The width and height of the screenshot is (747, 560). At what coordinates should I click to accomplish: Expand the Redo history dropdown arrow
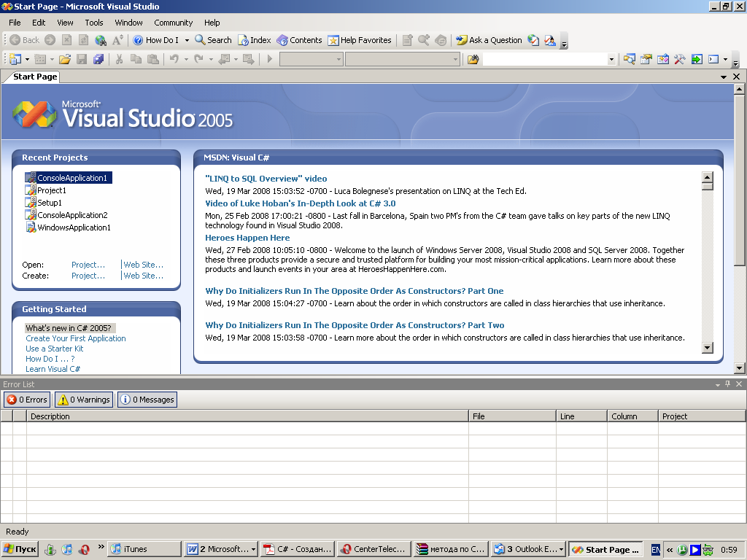[x=211, y=60]
